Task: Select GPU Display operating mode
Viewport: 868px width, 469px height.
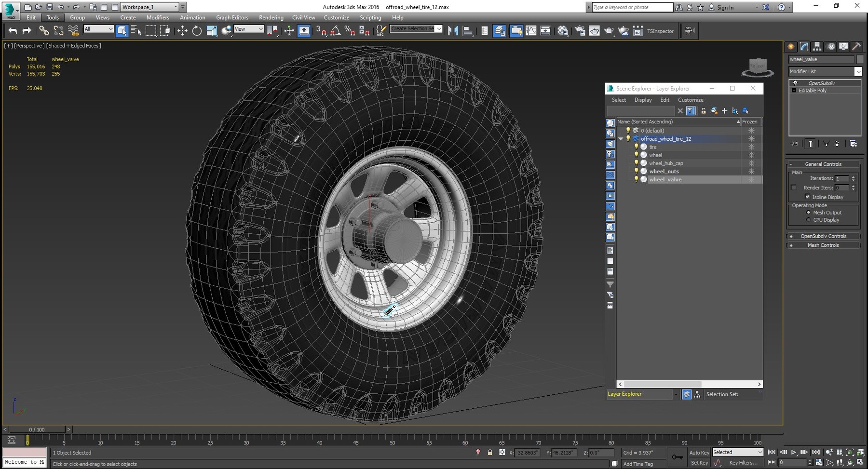Action: pyautogui.click(x=809, y=220)
